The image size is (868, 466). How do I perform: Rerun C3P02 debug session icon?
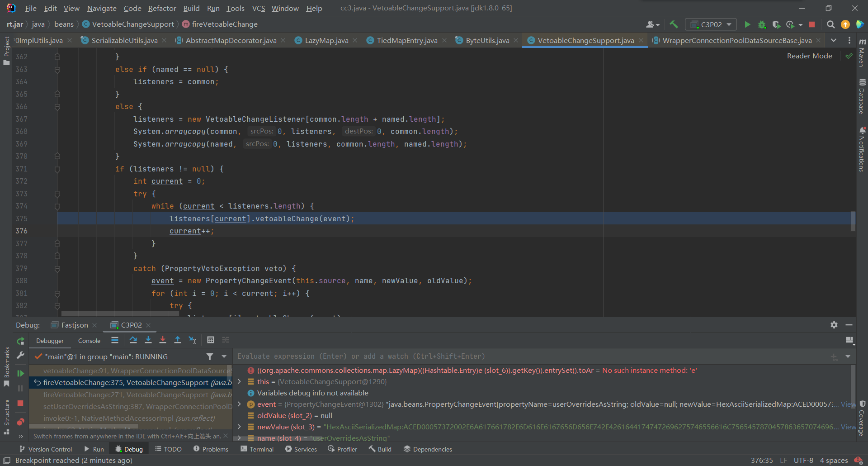tap(20, 341)
